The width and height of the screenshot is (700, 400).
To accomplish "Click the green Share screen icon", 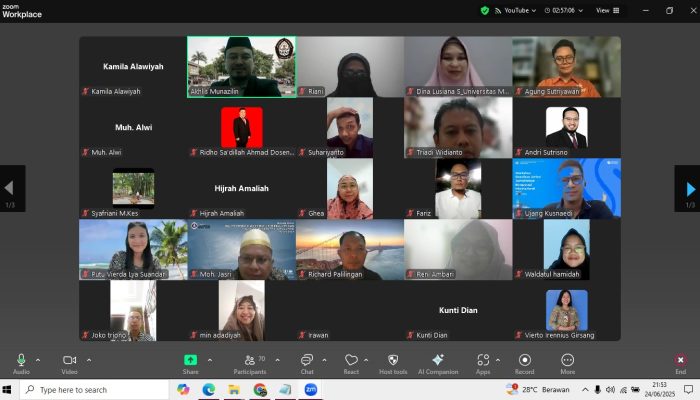I will point(190,360).
